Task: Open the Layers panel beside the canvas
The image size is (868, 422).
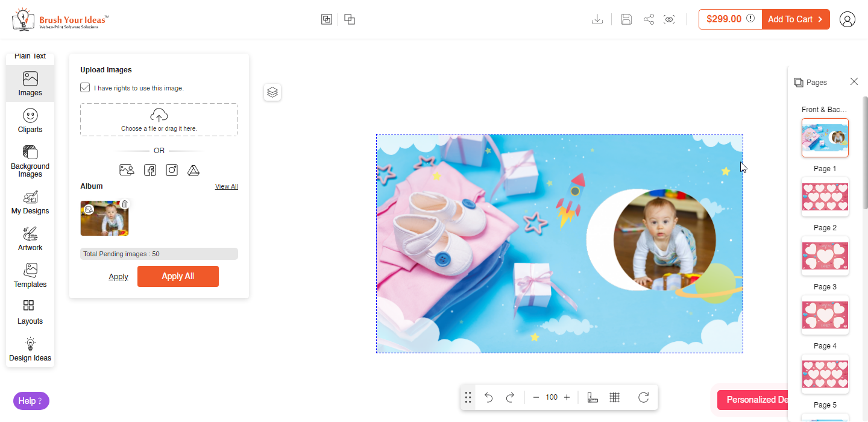Action: point(272,92)
